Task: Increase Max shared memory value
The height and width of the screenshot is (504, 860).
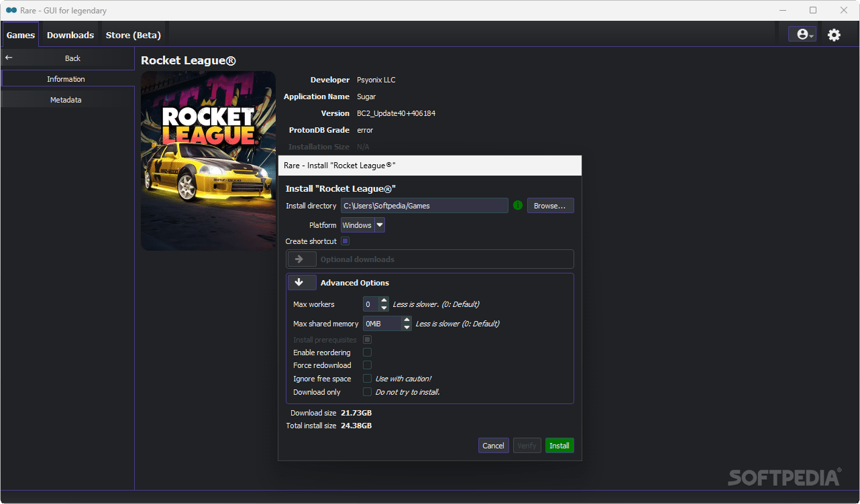Action: click(x=407, y=320)
